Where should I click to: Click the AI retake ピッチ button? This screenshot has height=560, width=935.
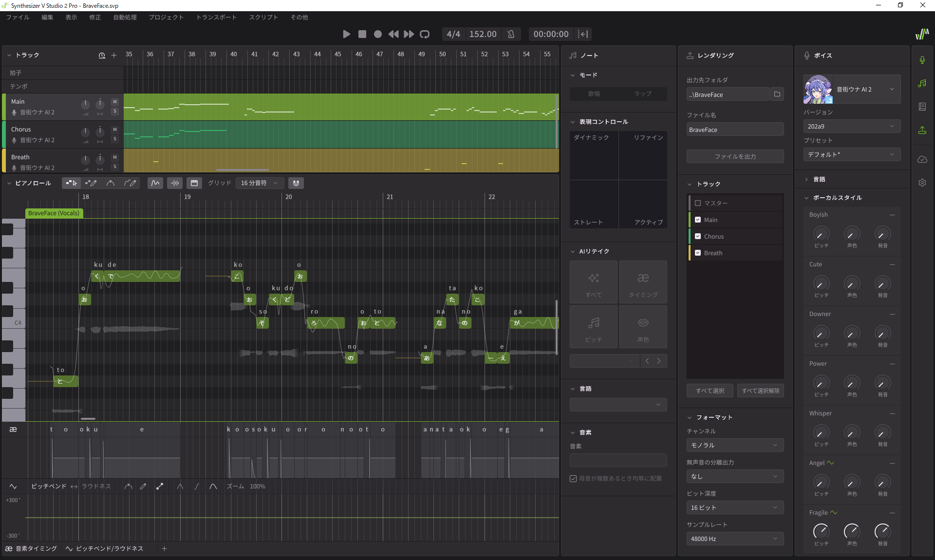pyautogui.click(x=594, y=327)
